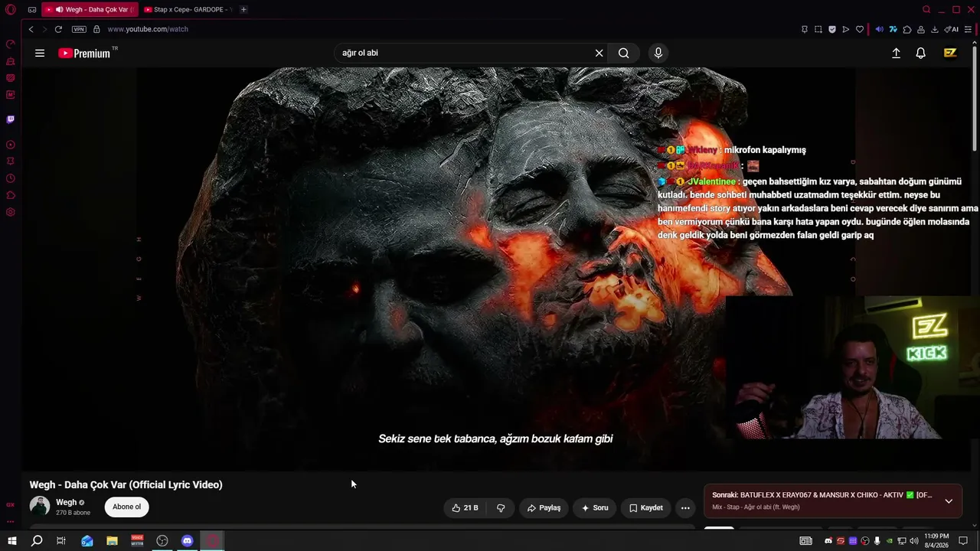
Task: Expand the 'Sonraki' up-next playlist panel
Action: click(x=949, y=501)
